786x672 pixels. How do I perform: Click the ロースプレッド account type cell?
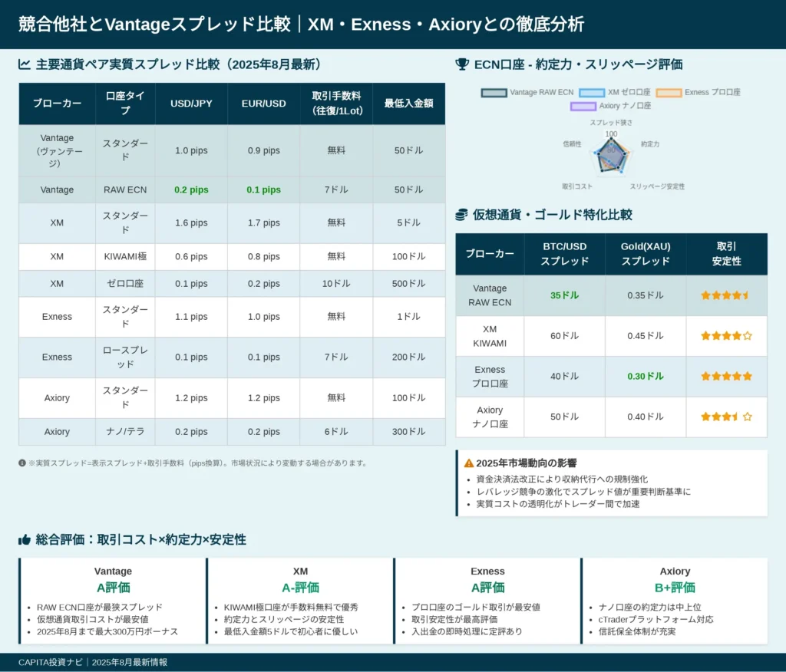[x=125, y=357]
